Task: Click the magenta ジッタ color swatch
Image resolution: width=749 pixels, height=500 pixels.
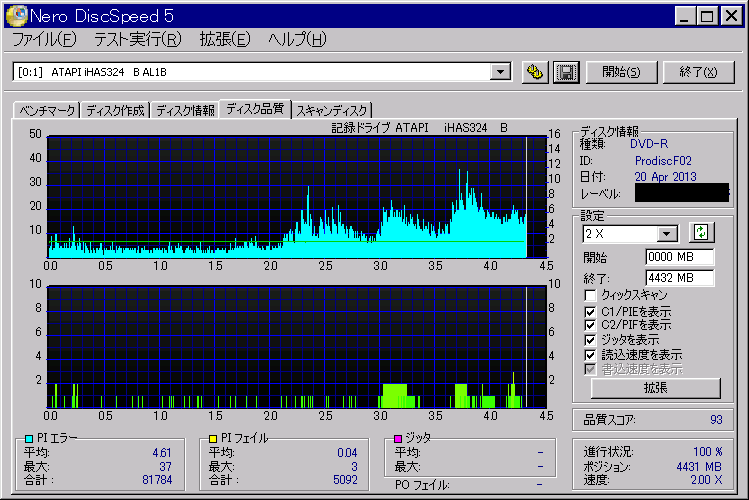Action: pyautogui.click(x=397, y=438)
